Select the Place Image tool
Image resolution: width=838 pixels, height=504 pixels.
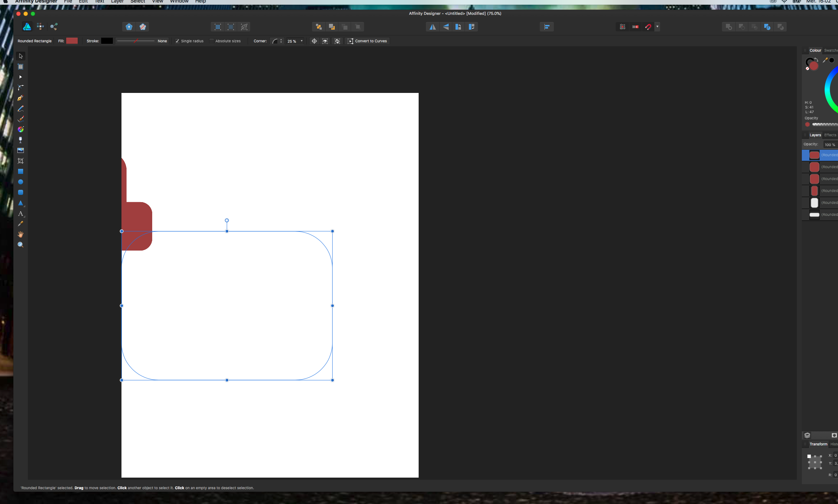click(x=21, y=150)
